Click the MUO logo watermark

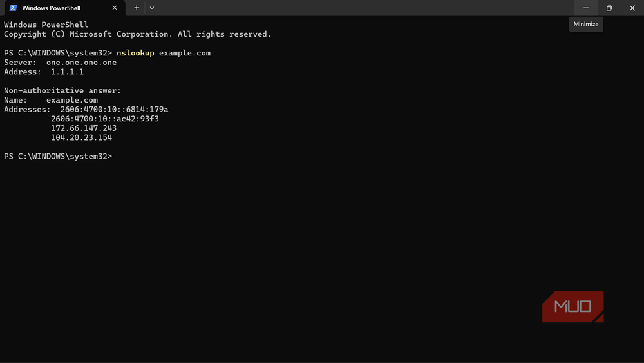(573, 307)
